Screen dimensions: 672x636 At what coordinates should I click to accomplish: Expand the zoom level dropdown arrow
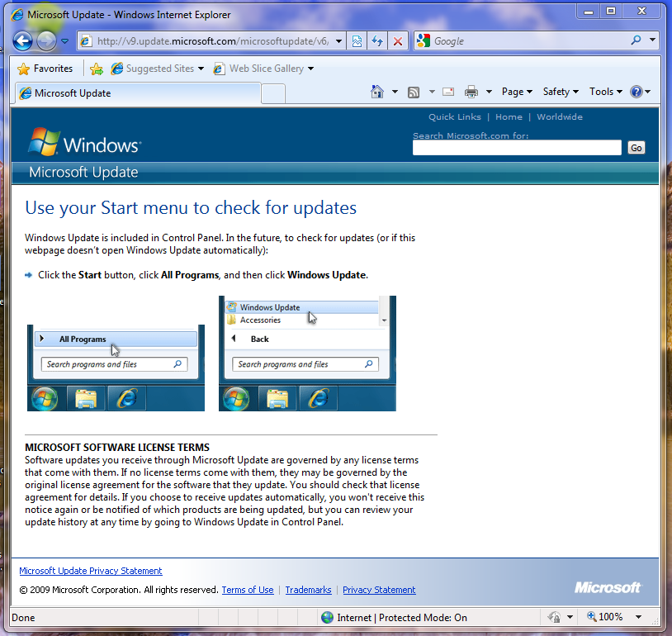(x=639, y=618)
